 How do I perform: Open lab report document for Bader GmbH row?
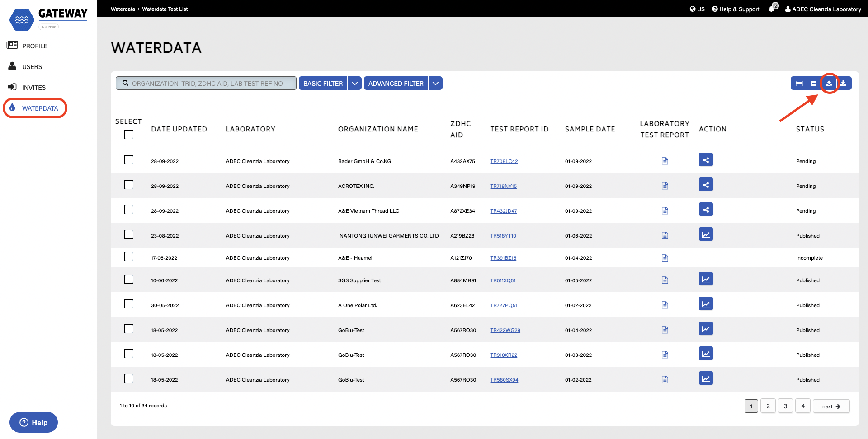coord(665,161)
